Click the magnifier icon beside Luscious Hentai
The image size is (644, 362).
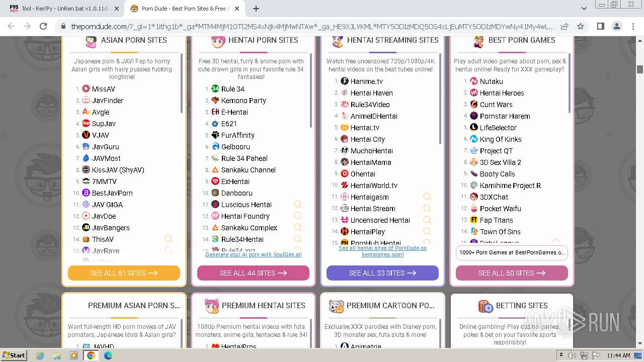tap(298, 204)
